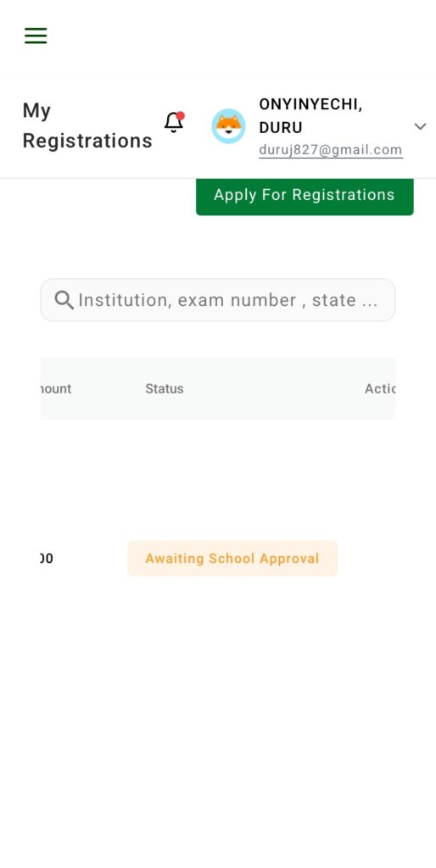Sort by the Status column header
436x868 pixels.
(165, 388)
